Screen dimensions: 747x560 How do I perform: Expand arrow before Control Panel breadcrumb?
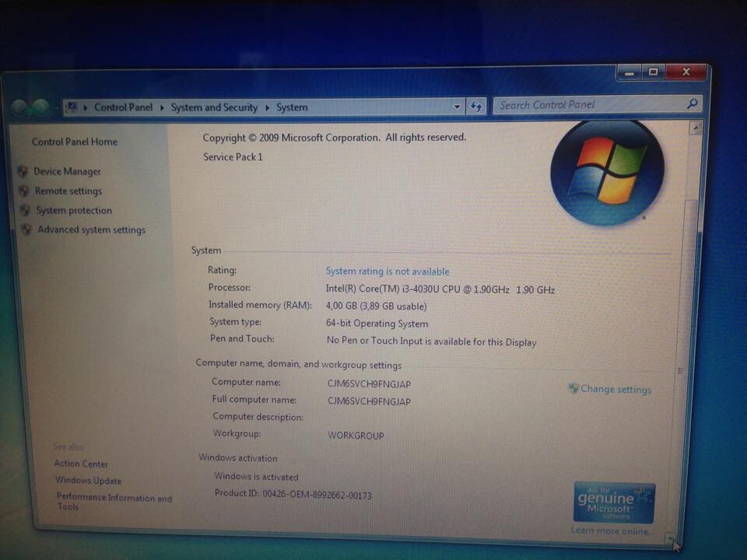[86, 107]
